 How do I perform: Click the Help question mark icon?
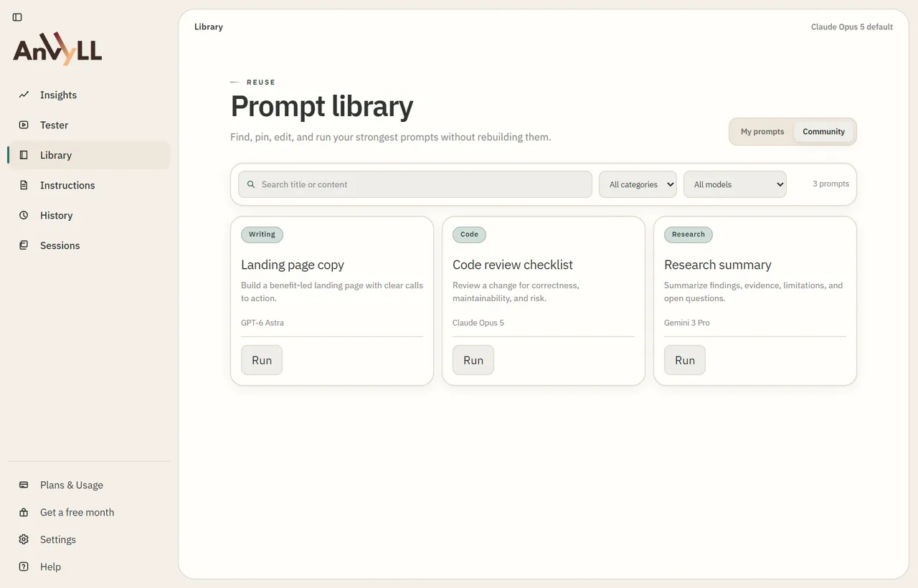(x=24, y=566)
